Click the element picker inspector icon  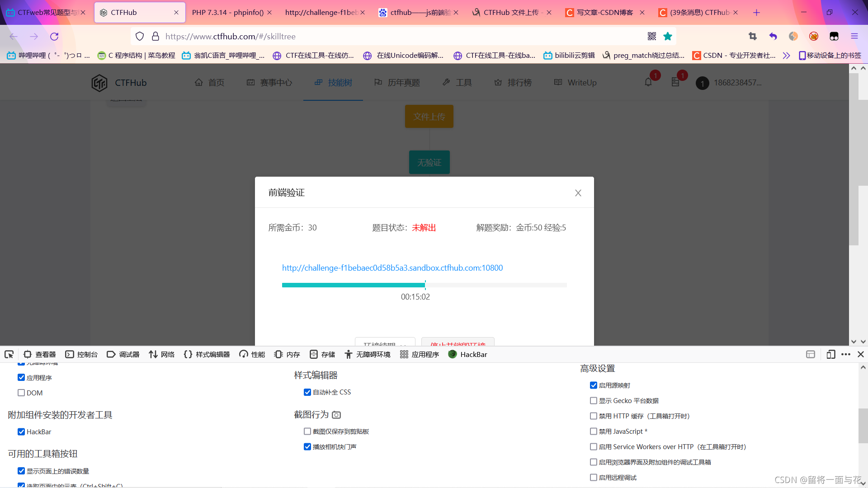click(x=9, y=354)
